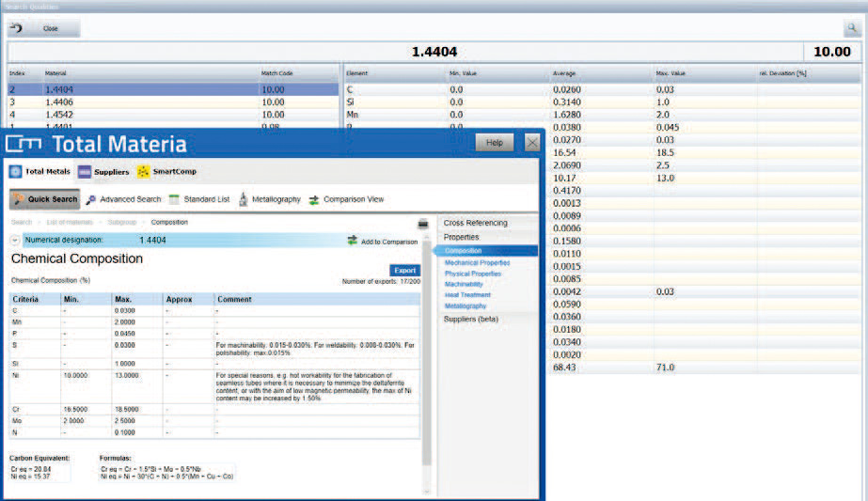Select Properties in the side panel
This screenshot has height=501, width=868.
point(461,237)
